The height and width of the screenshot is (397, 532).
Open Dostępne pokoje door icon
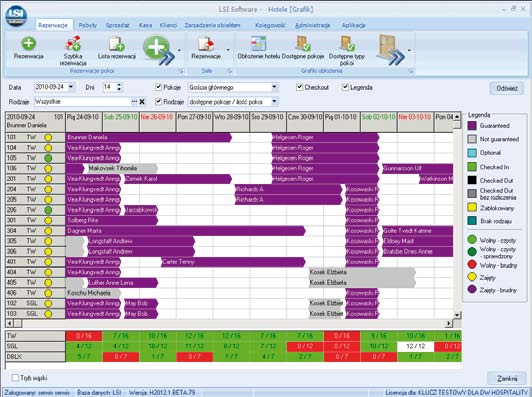pyautogui.click(x=303, y=43)
